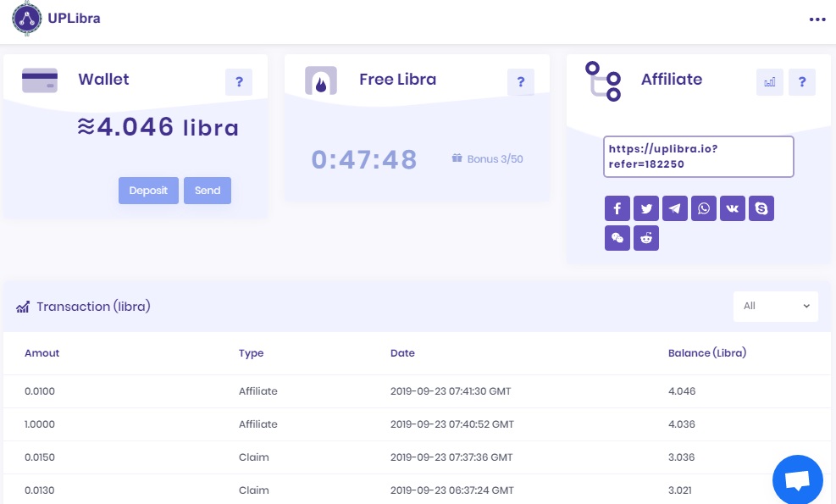Viewport: 836px width, 504px height.
Task: Click the Wallet card icon
Action: coord(40,80)
